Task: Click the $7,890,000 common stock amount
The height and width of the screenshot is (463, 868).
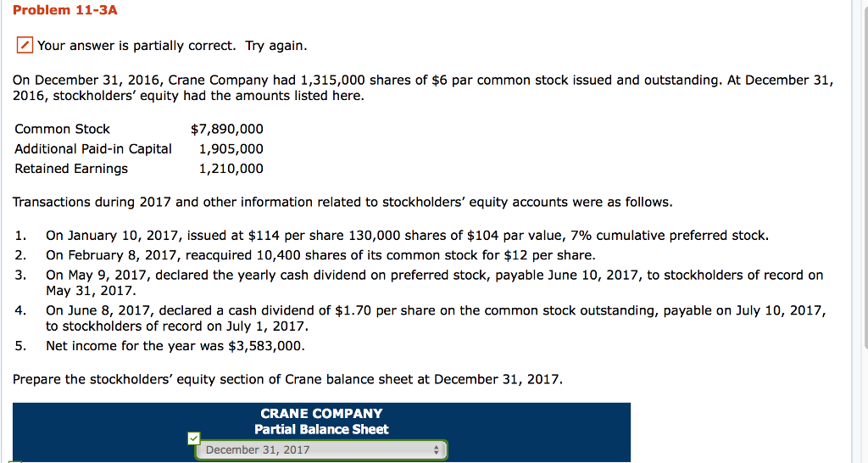Action: tap(227, 129)
